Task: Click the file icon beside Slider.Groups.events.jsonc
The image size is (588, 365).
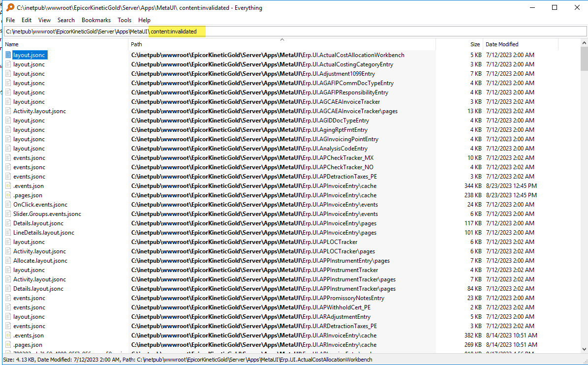Action: pyautogui.click(x=8, y=214)
